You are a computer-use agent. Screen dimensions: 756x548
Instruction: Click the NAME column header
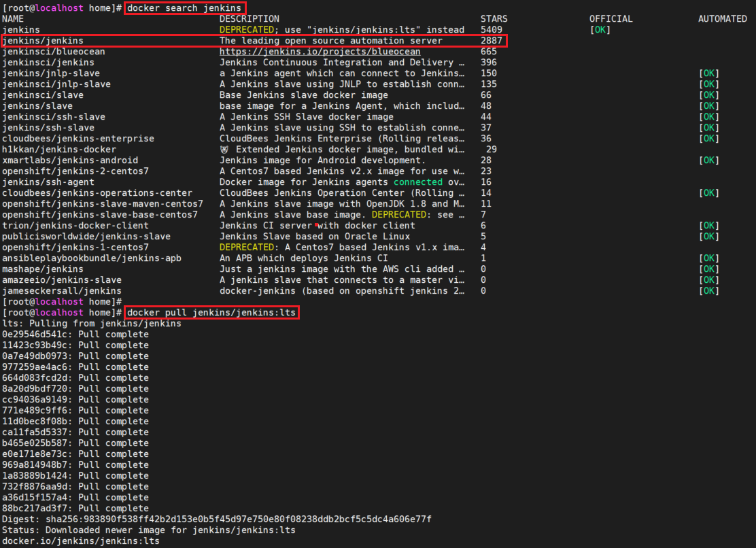13,19
